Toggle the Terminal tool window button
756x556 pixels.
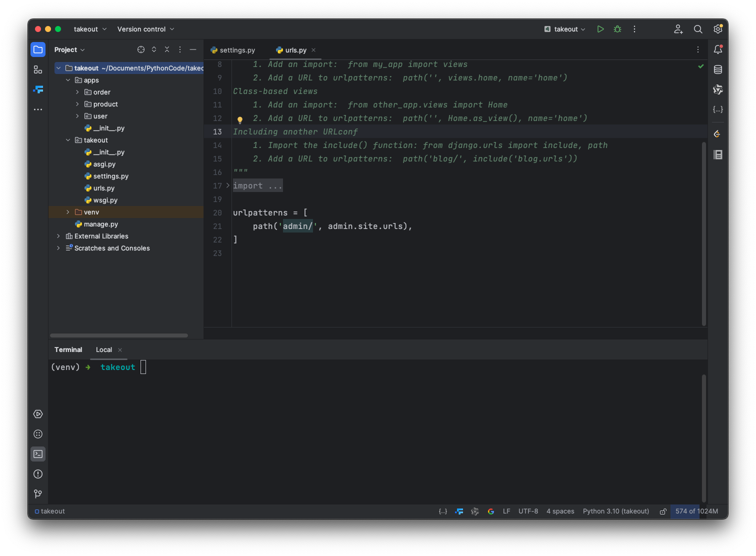pyautogui.click(x=38, y=454)
